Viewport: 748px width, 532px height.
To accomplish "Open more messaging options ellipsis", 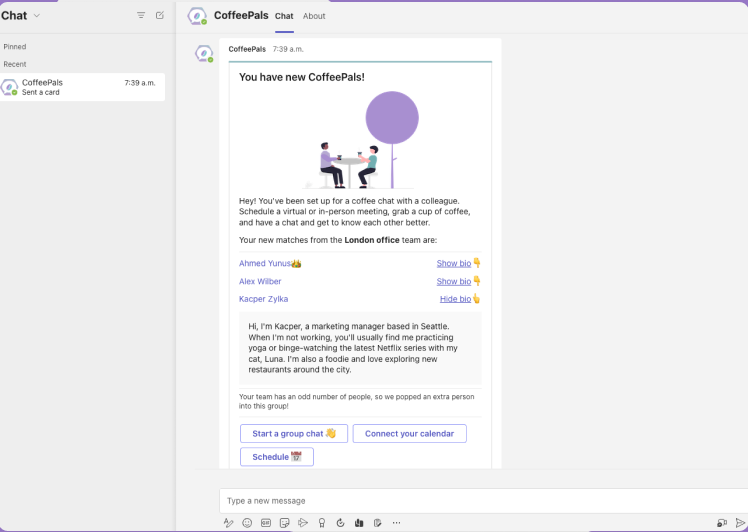I will [x=396, y=523].
